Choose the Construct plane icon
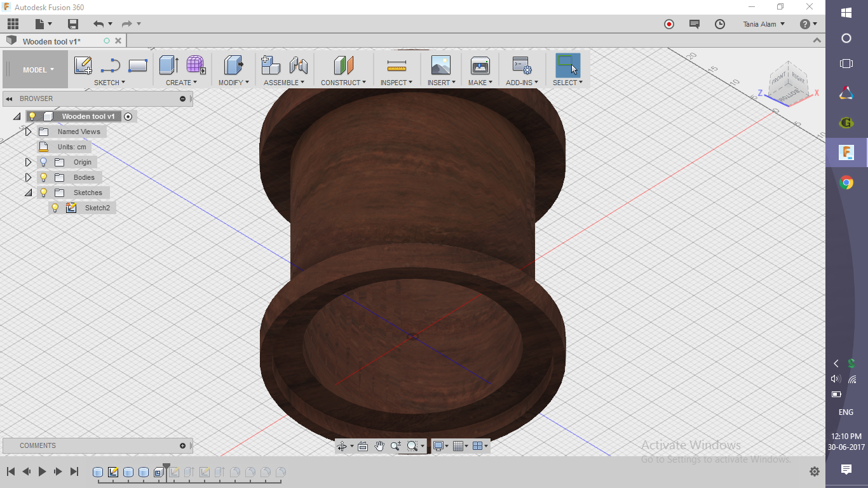868x488 pixels. point(343,65)
